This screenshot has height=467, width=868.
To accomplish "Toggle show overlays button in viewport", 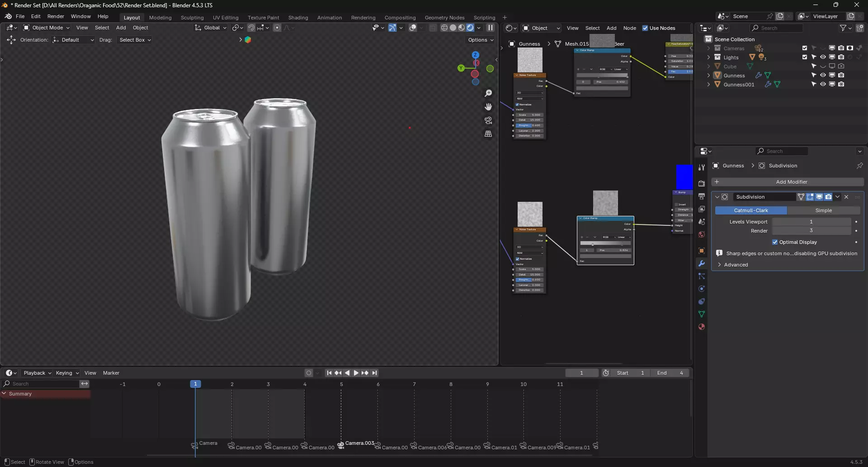I will pyautogui.click(x=413, y=28).
